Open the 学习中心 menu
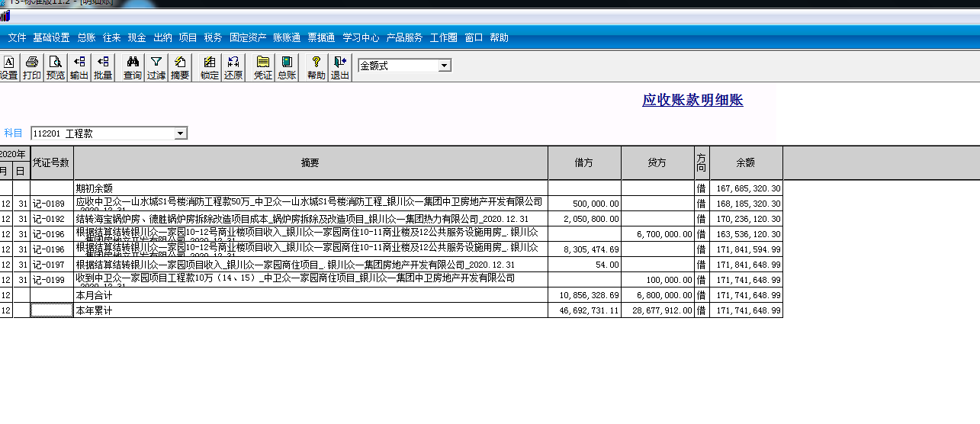This screenshot has height=424, width=980. [361, 37]
